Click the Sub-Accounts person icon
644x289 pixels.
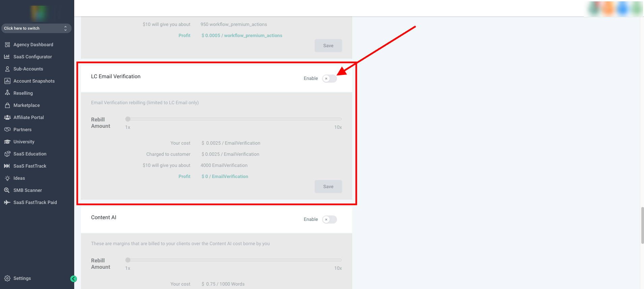coord(7,69)
